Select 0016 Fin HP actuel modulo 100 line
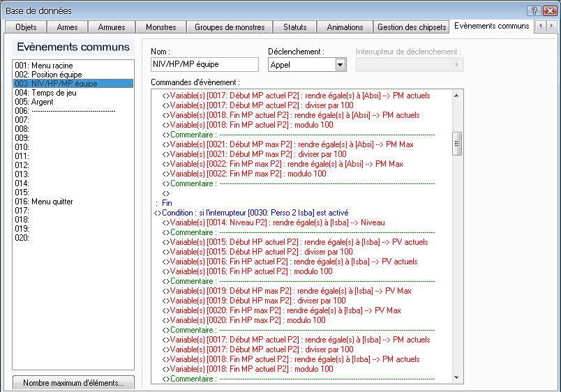The image size is (561, 392). pos(248,271)
